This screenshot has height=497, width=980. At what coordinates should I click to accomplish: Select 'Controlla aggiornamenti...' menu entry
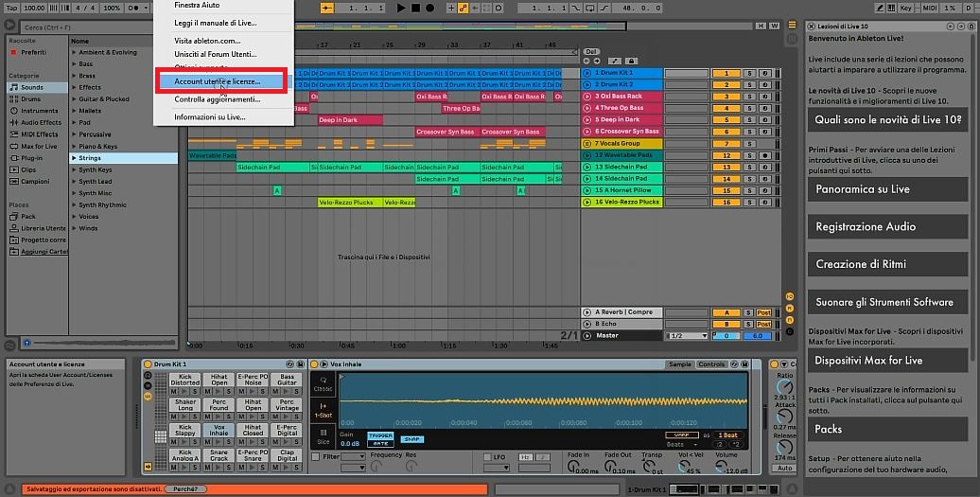pos(217,99)
